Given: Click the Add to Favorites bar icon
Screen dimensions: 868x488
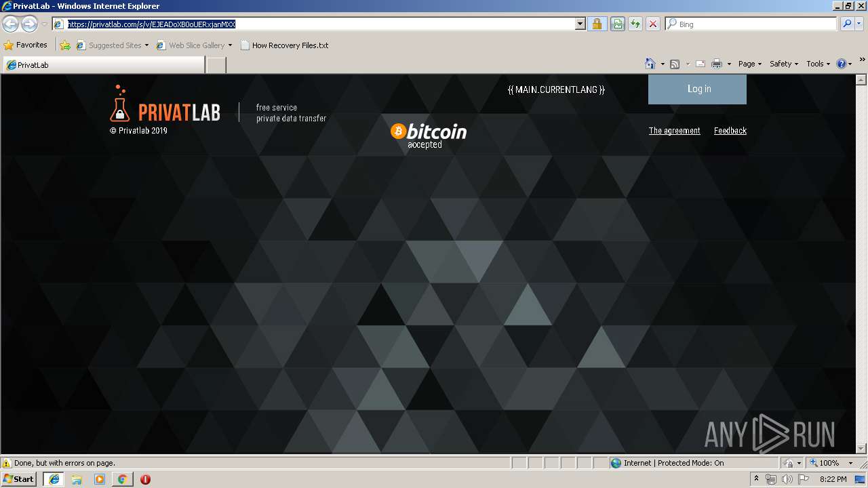Looking at the screenshot, I should point(65,45).
